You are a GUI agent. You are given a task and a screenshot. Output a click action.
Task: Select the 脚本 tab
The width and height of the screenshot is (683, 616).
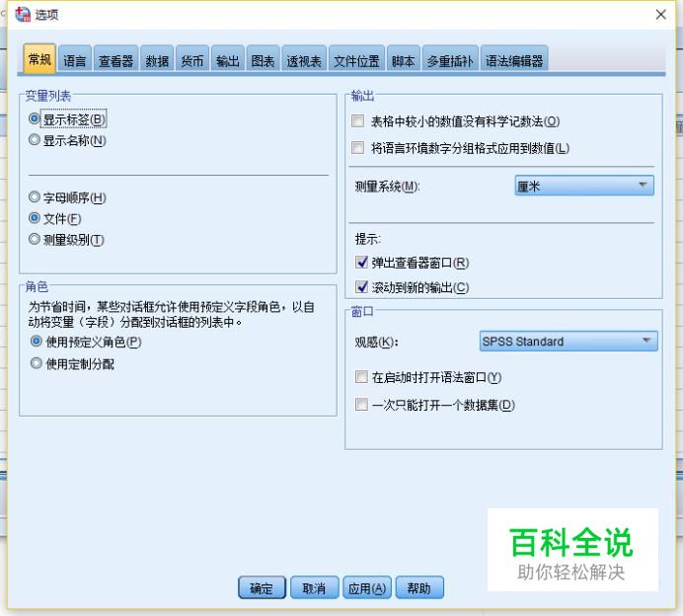[x=403, y=60]
